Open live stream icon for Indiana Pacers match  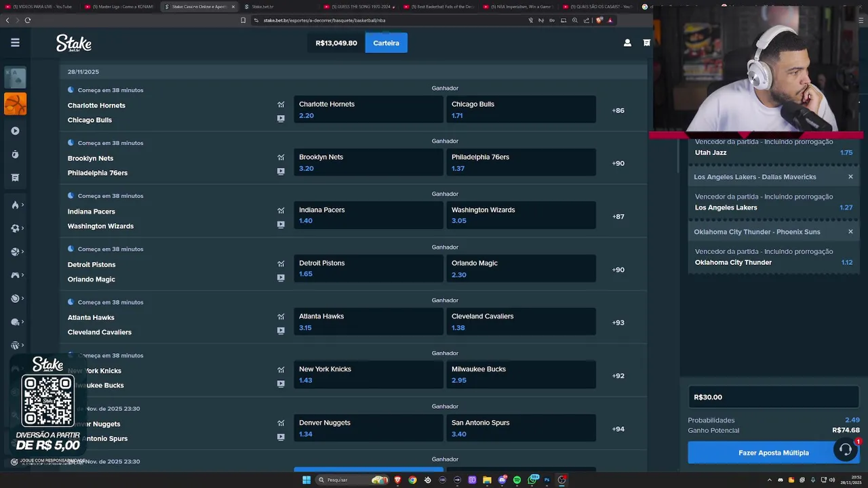pos(281,224)
